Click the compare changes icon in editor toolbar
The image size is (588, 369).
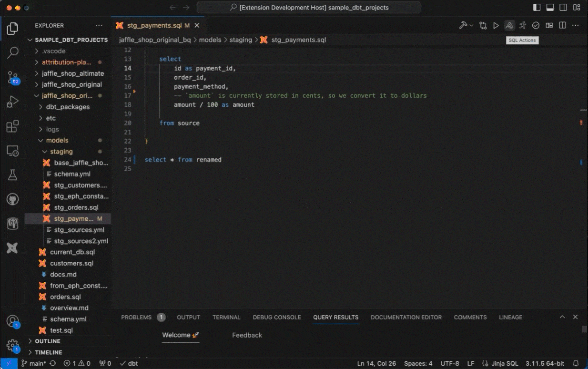pos(483,25)
